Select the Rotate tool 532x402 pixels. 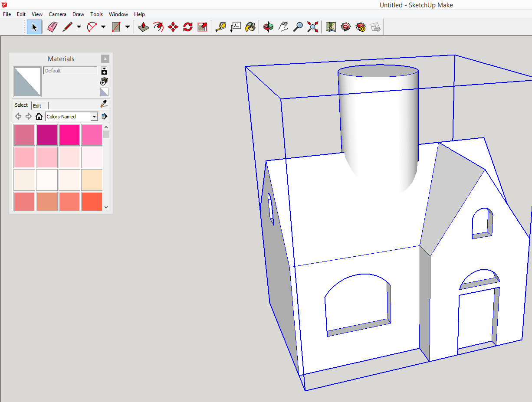(187, 27)
